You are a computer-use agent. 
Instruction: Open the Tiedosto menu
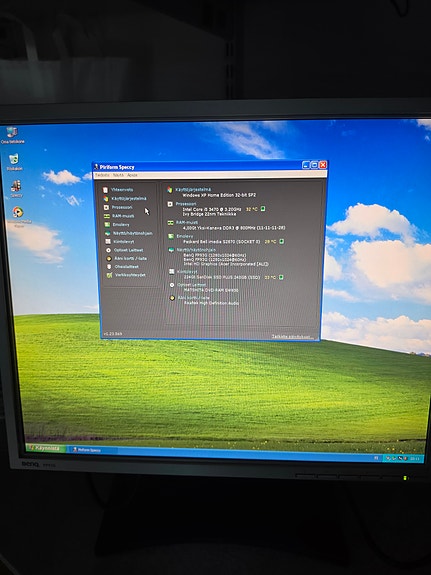102,175
